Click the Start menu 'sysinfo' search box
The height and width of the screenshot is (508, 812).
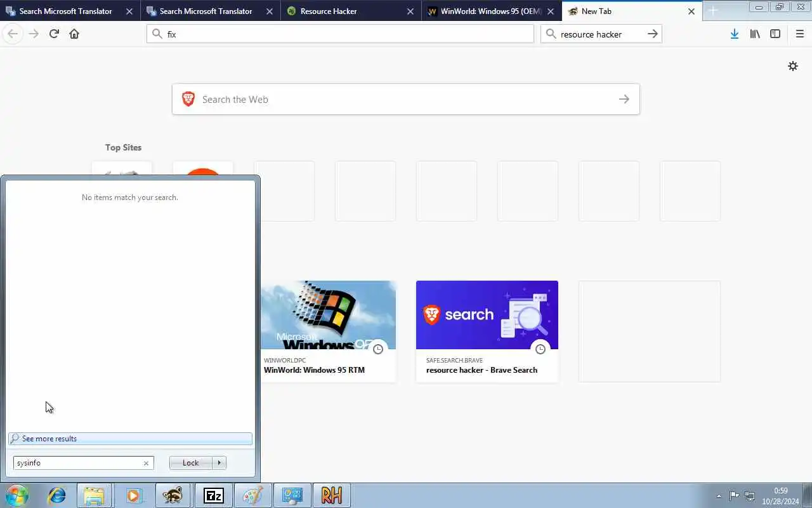tap(83, 463)
